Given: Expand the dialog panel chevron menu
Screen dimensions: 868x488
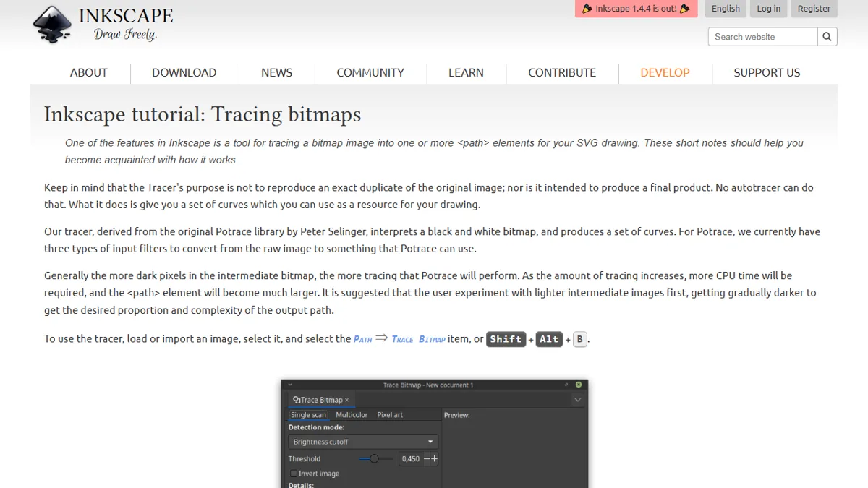Looking at the screenshot, I should (x=577, y=400).
